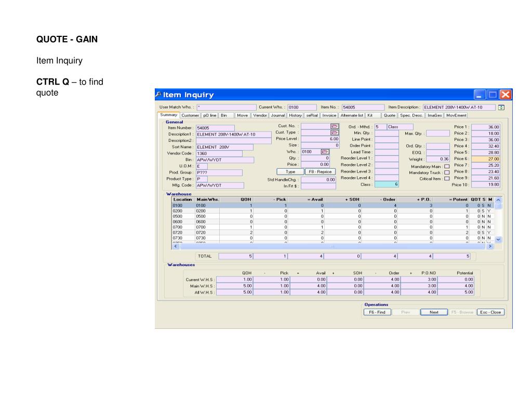Switch to the Journal tab
The image size is (532, 399).
pyautogui.click(x=277, y=115)
